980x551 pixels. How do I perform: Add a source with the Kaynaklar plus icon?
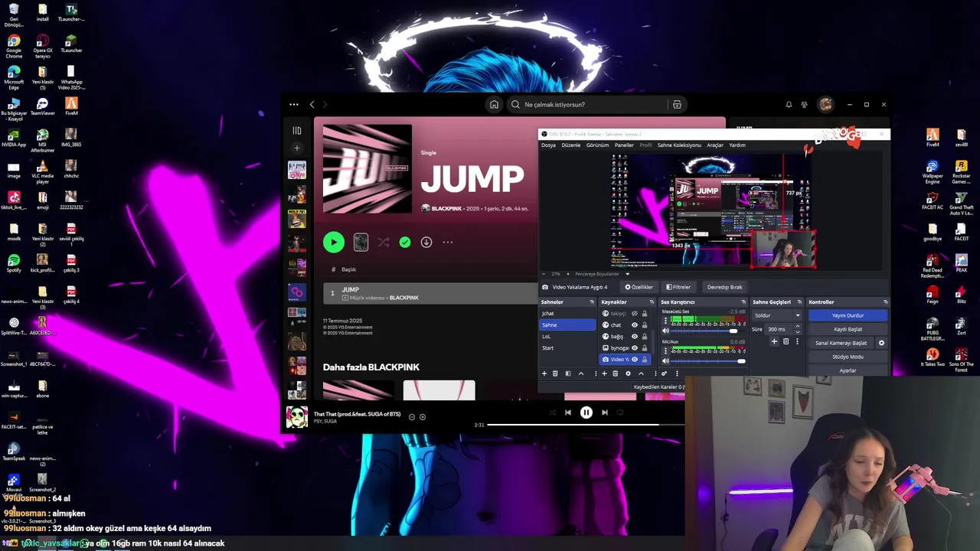point(604,373)
